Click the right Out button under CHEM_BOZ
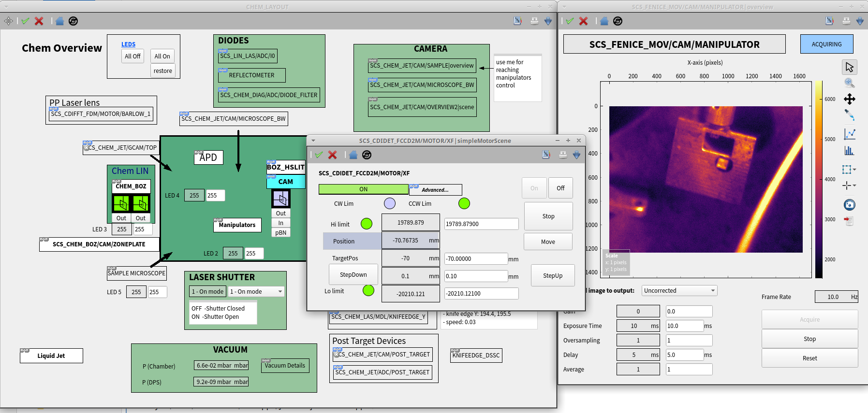Viewport: 868px width, 413px height. coord(141,218)
